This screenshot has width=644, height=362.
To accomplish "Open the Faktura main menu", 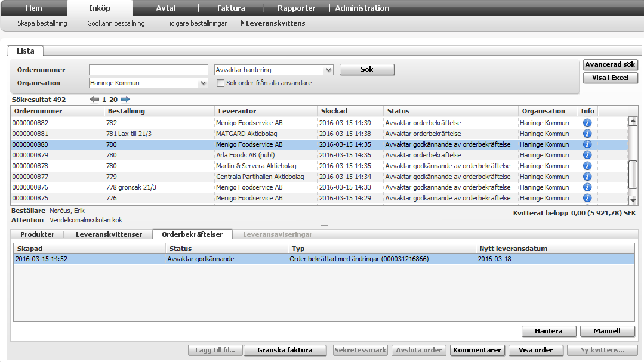I will (231, 8).
